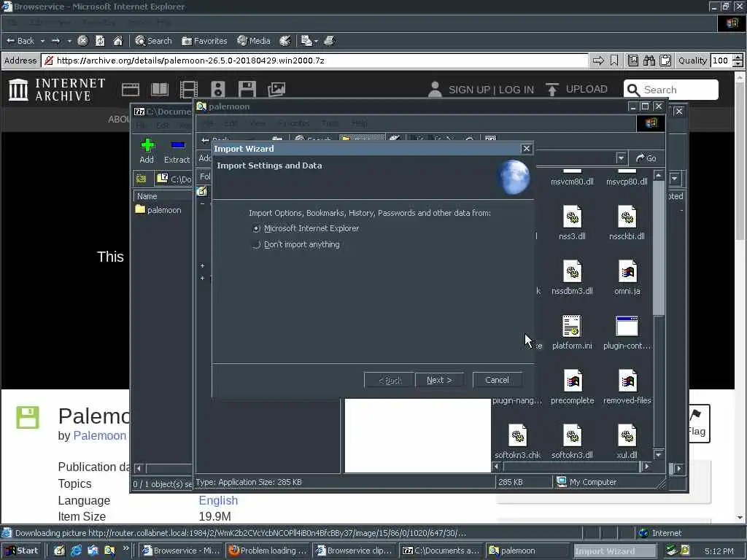This screenshot has width=747, height=560.
Task: Click the bookmark icon beside address bar
Action: pyautogui.click(x=614, y=61)
